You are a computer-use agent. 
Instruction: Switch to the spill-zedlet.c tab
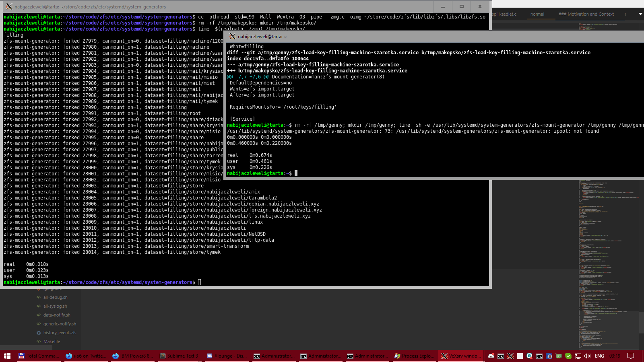pyautogui.click(x=504, y=14)
